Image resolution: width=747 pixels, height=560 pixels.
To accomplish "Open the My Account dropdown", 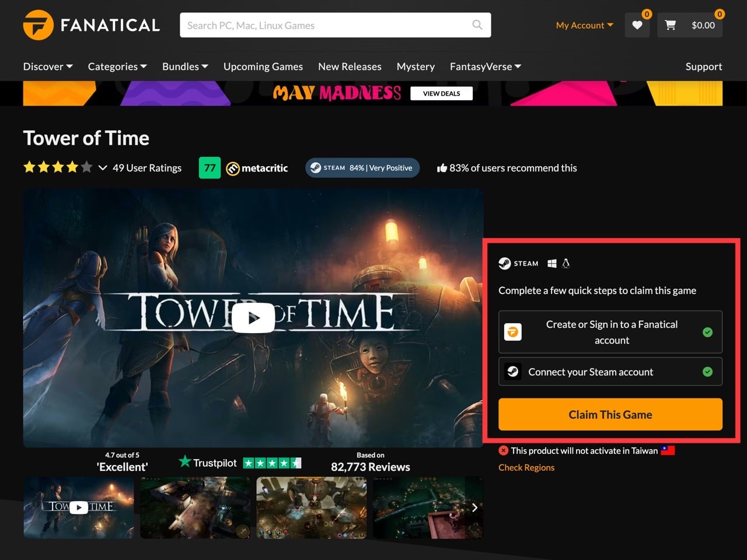I will coord(585,25).
